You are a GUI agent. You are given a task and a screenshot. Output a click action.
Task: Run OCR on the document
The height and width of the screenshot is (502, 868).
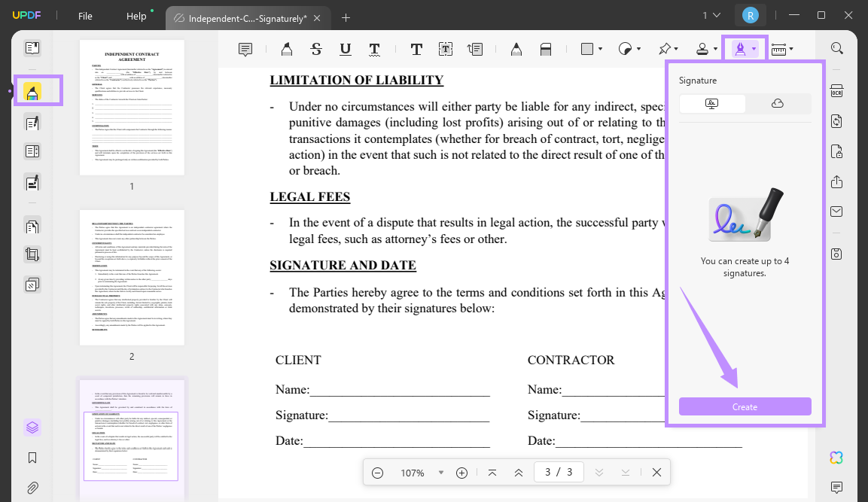coord(836,90)
